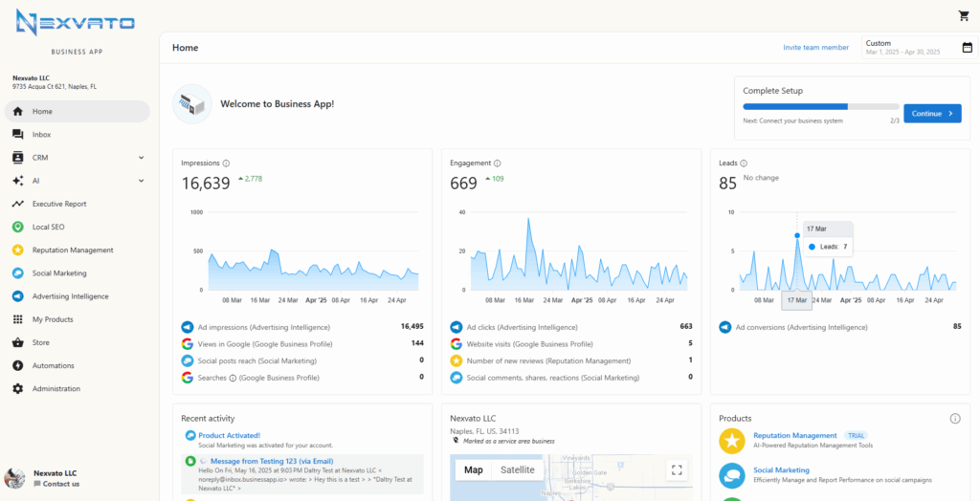This screenshot has height=501, width=980.
Task: Expand the AI submenu chevron
Action: pyautogui.click(x=142, y=181)
